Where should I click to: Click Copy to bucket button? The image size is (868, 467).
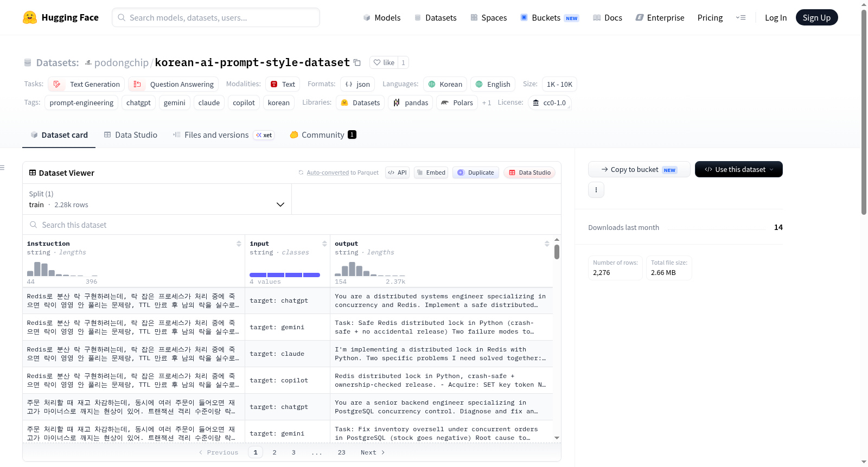coord(639,169)
